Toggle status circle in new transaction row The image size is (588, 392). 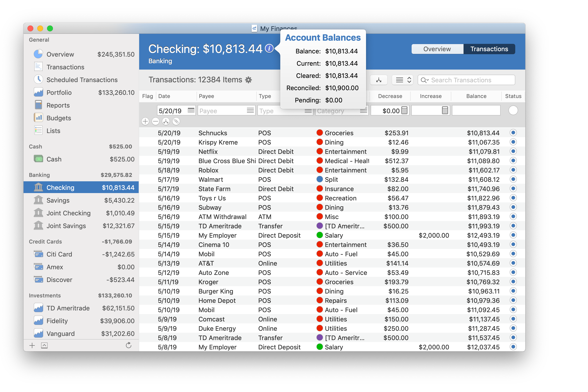(513, 110)
